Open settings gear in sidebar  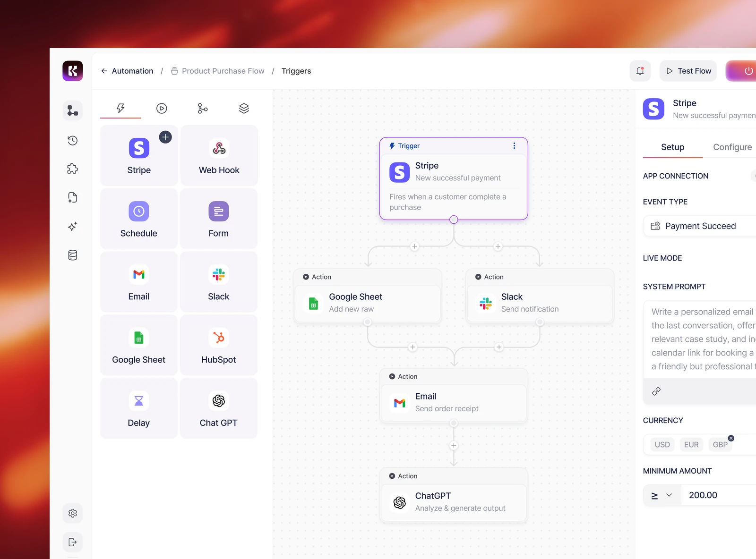pyautogui.click(x=72, y=513)
